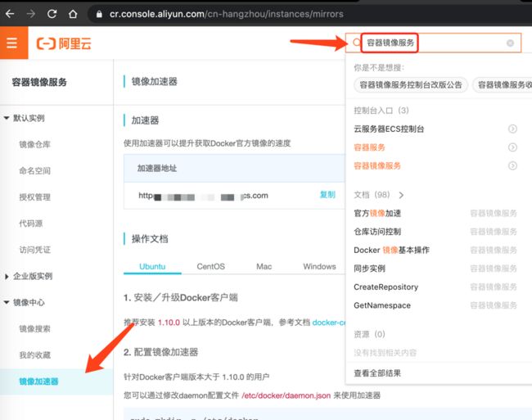532x420 pixels.
Task: Click 查看全部结果 to view all results
Action: (x=377, y=373)
